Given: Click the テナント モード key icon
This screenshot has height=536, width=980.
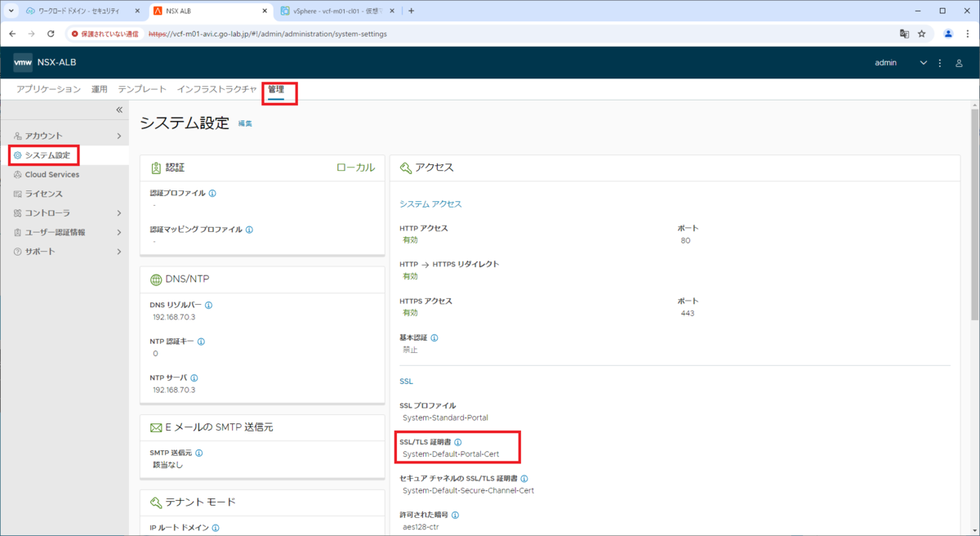Looking at the screenshot, I should pyautogui.click(x=156, y=502).
